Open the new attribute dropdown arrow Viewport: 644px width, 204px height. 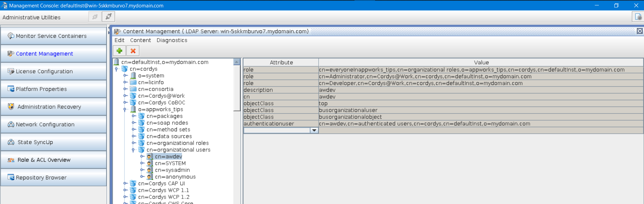[314, 130]
